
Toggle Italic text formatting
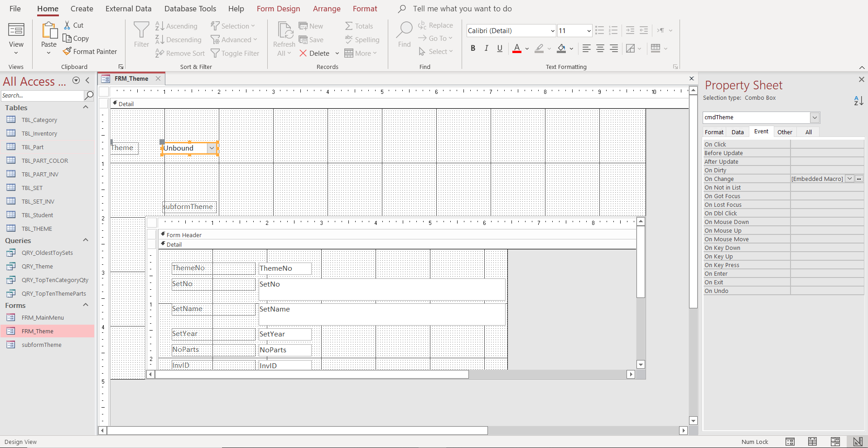point(486,48)
